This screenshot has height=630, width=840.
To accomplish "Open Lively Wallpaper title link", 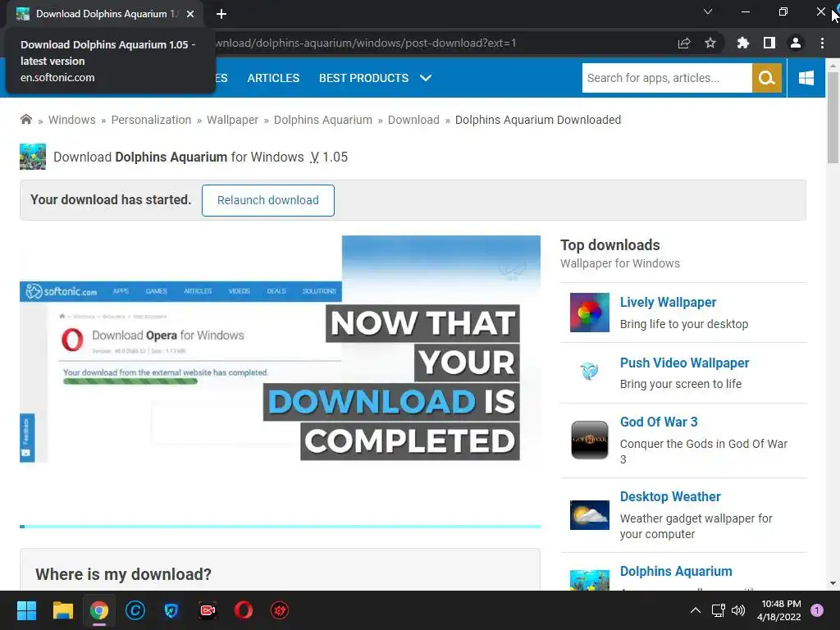I will [668, 302].
